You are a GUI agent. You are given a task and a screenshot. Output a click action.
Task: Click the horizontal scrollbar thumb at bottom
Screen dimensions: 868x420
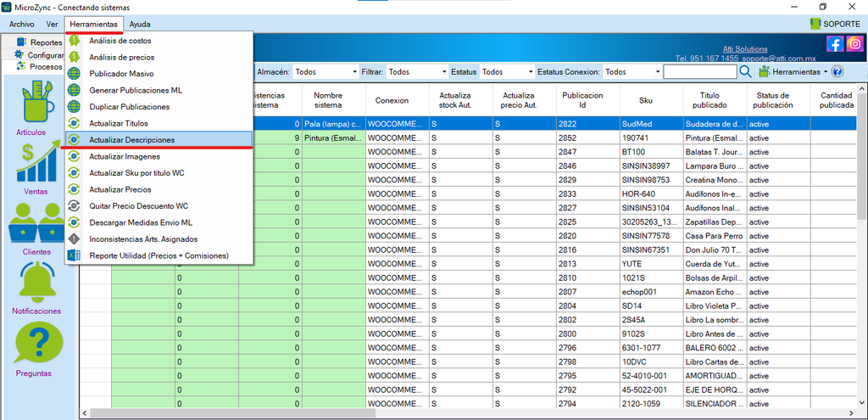click(x=232, y=414)
